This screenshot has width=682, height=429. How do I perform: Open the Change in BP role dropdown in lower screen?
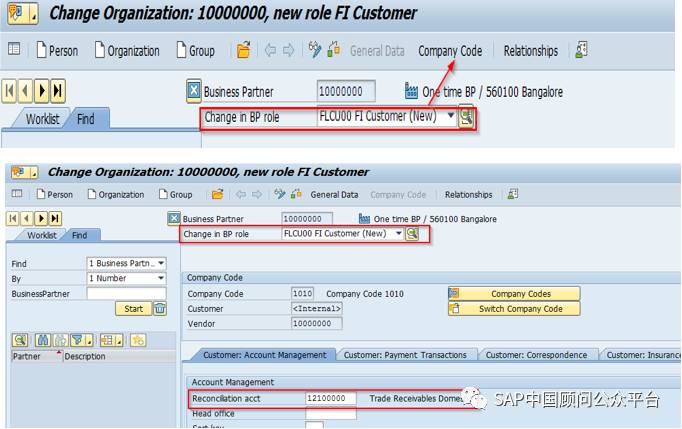(x=398, y=234)
